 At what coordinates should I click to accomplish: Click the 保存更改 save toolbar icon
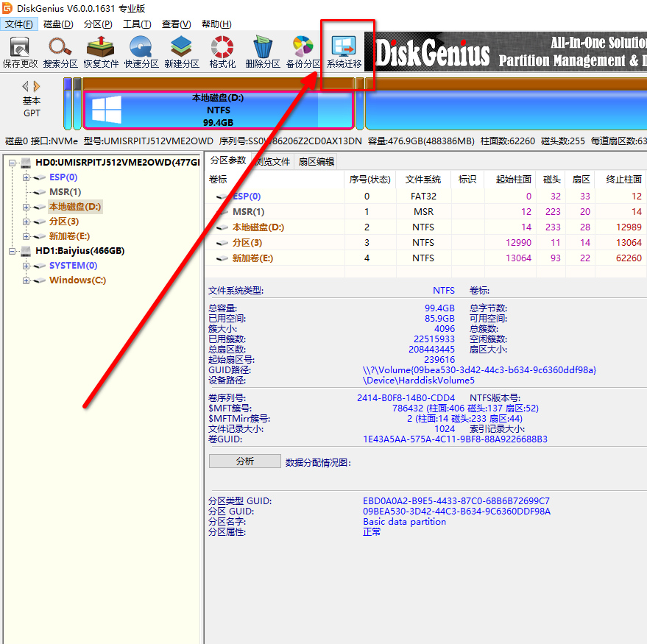20,52
